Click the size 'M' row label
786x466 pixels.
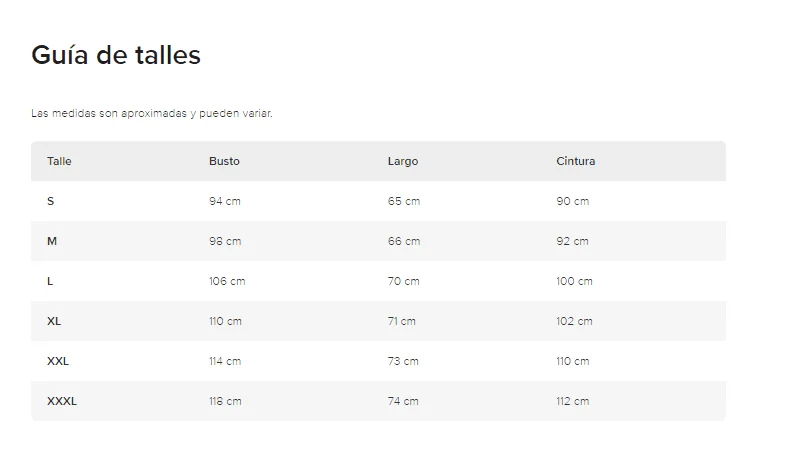pos(51,241)
